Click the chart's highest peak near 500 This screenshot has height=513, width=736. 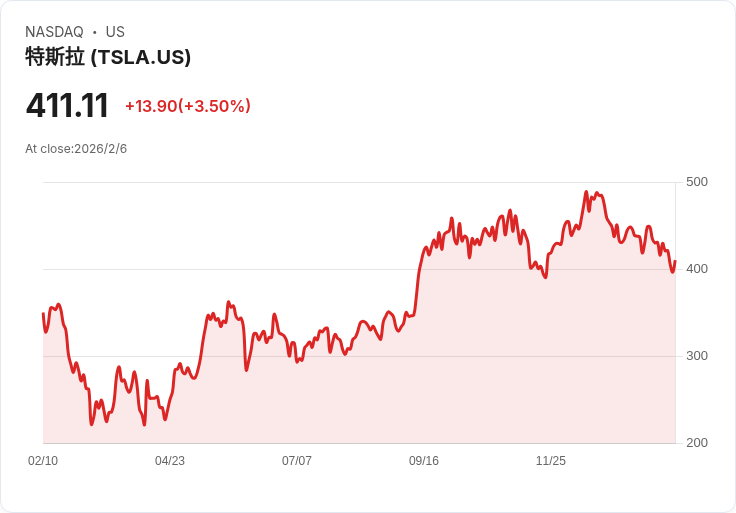point(586,192)
